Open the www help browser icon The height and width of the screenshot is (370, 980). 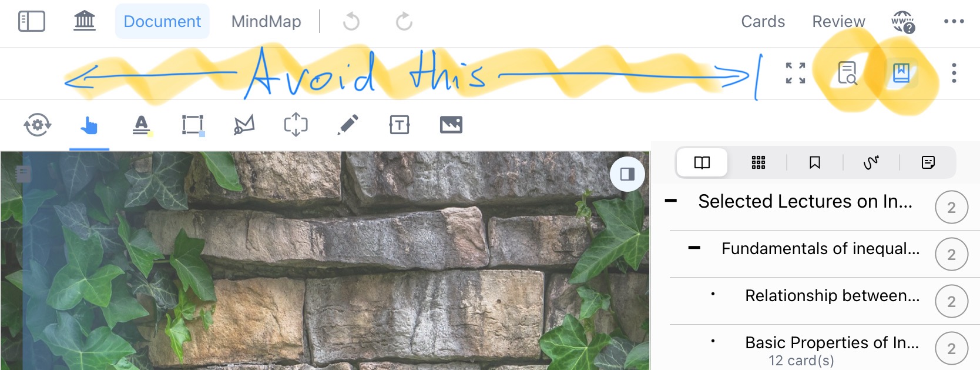[903, 22]
